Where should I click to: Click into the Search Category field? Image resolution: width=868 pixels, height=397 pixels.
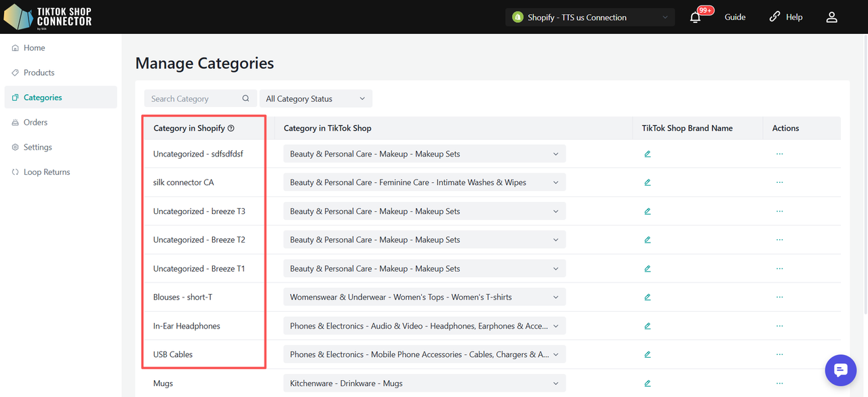(x=193, y=99)
